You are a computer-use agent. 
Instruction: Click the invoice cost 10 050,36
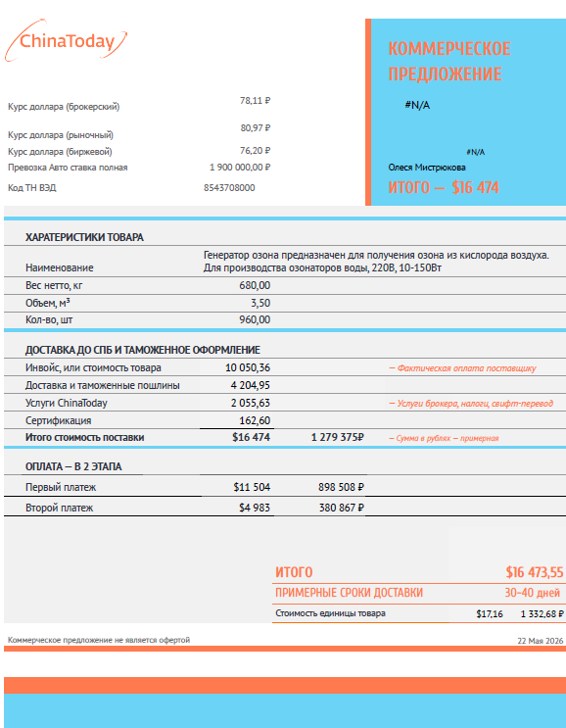tap(248, 367)
